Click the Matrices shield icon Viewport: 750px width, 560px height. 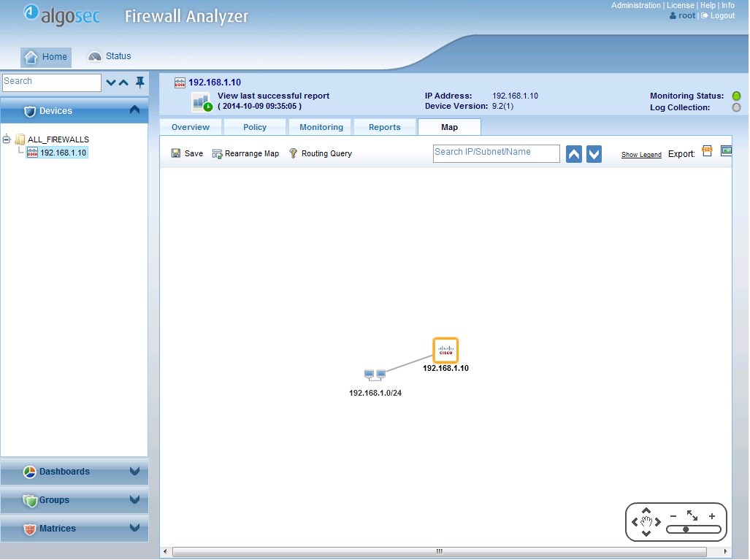[30, 529]
